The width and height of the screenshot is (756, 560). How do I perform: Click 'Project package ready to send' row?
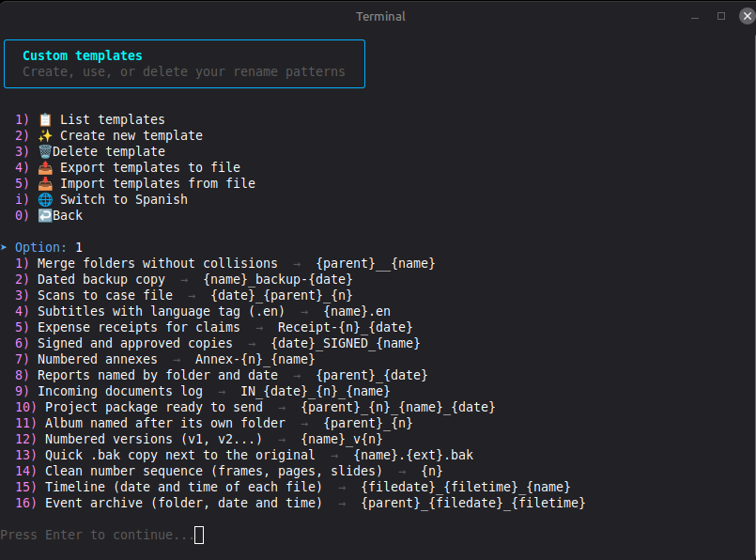pyautogui.click(x=255, y=407)
